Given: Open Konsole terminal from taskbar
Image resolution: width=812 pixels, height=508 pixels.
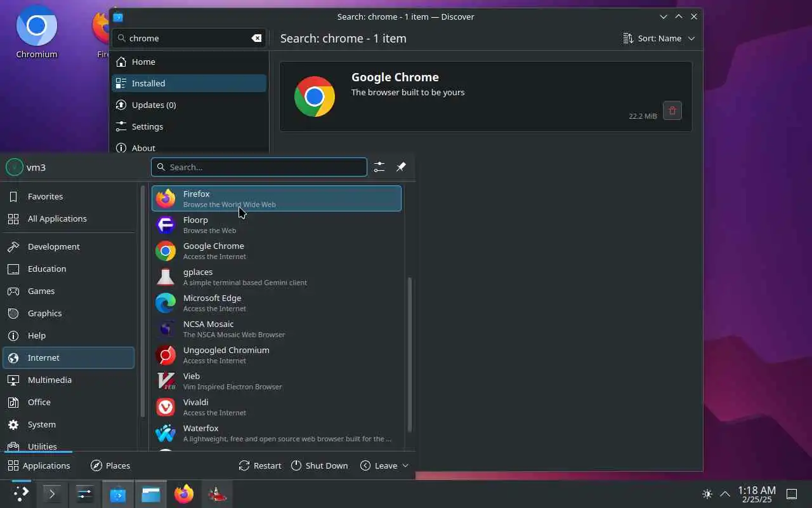Looking at the screenshot, I should [x=52, y=493].
